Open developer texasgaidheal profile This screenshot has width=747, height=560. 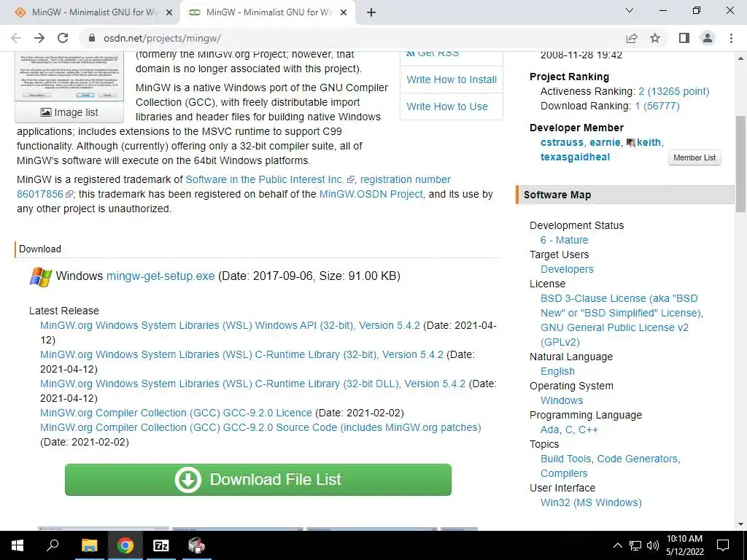coord(575,157)
